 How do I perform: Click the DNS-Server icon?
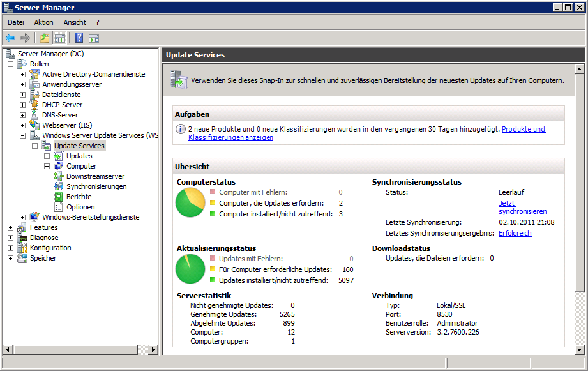tap(34, 115)
